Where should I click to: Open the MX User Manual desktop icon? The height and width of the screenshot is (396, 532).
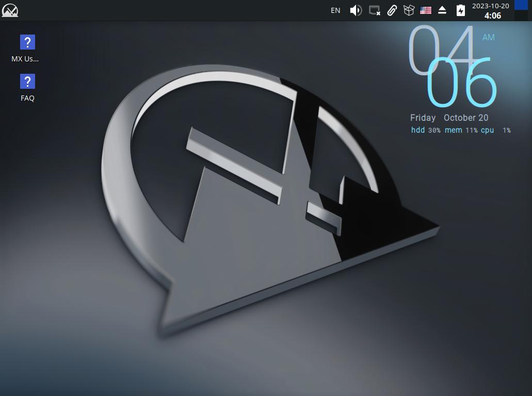point(27,49)
